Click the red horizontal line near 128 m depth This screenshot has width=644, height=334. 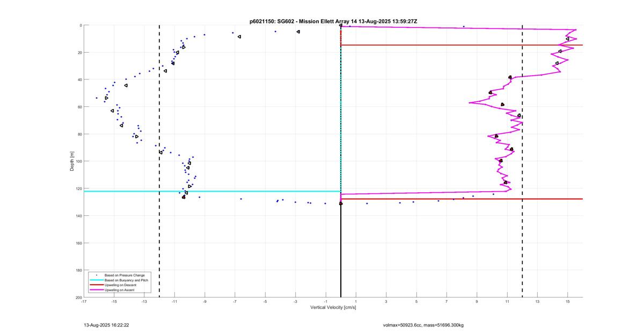(x=462, y=199)
